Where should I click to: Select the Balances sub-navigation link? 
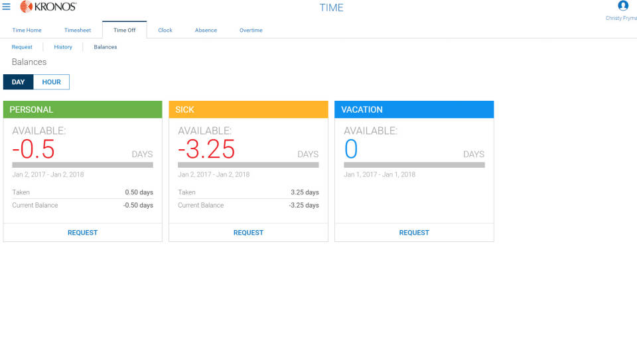[x=106, y=47]
